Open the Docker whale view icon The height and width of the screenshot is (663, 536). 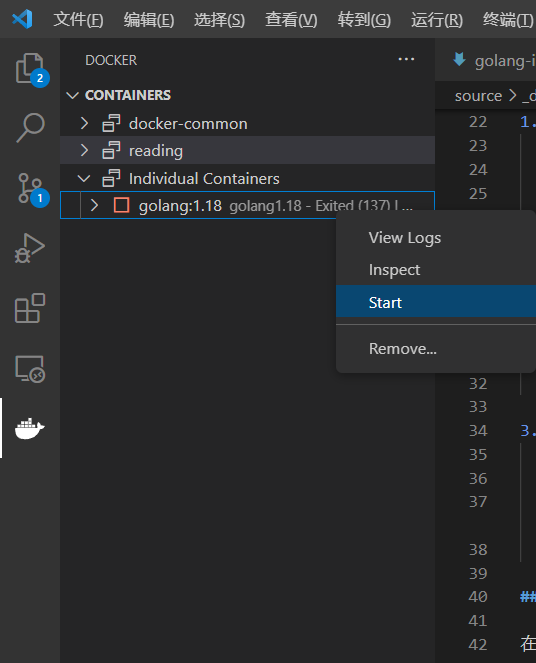pyautogui.click(x=30, y=428)
